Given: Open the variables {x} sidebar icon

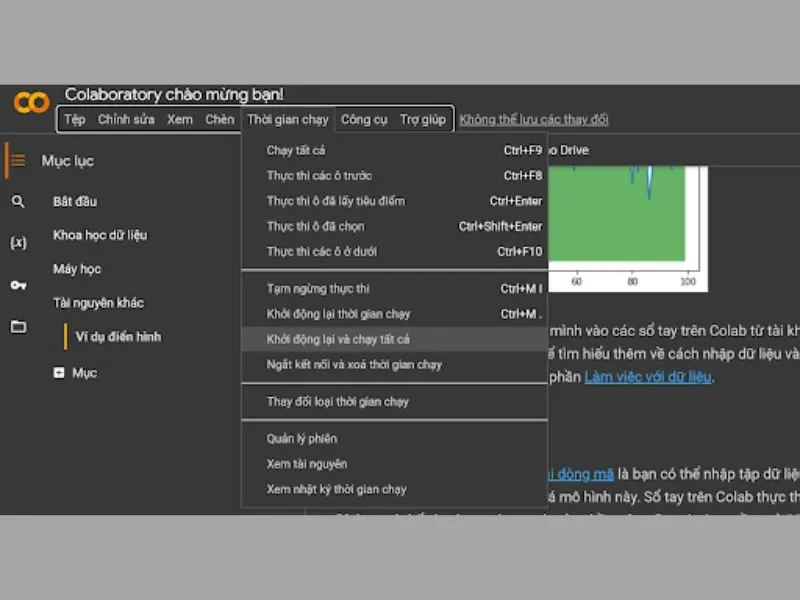Looking at the screenshot, I should click(x=18, y=242).
